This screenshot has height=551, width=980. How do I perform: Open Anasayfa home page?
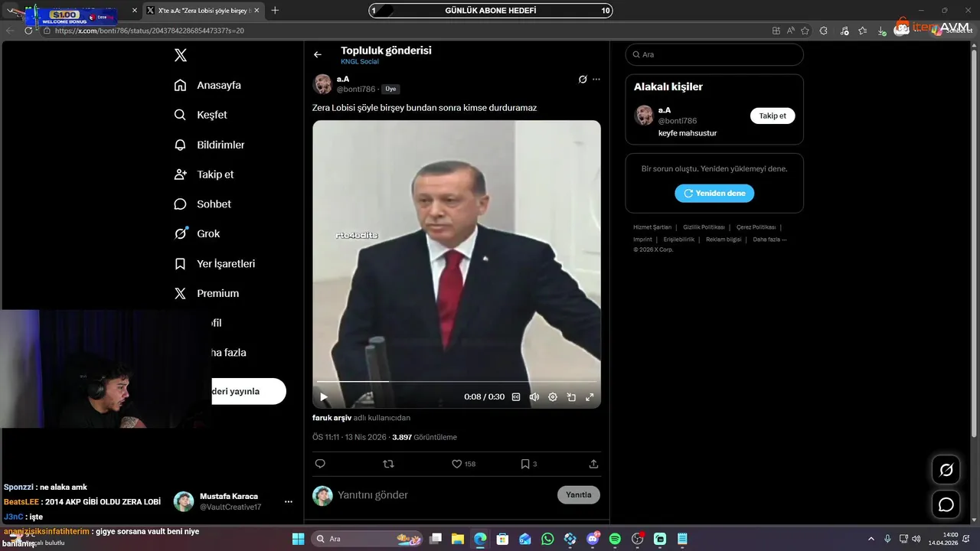click(x=208, y=85)
